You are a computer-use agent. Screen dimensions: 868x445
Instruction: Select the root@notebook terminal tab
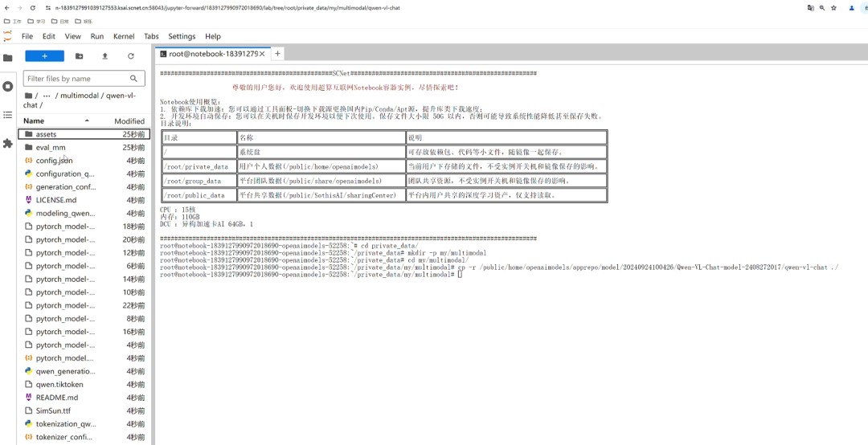(x=209, y=54)
